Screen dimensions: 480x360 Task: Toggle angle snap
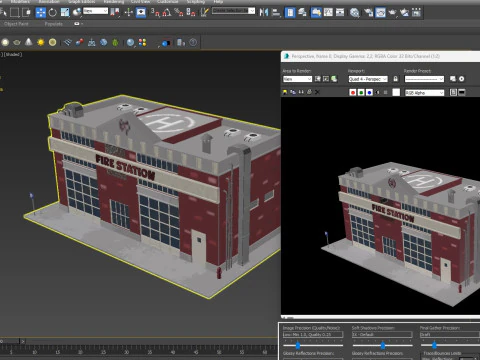tap(167, 13)
